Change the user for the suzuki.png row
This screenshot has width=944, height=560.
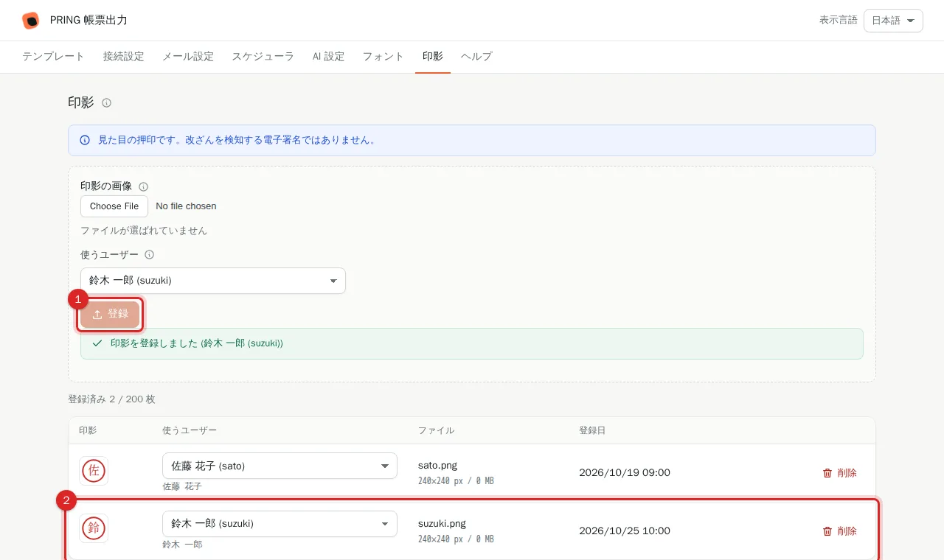pos(280,524)
